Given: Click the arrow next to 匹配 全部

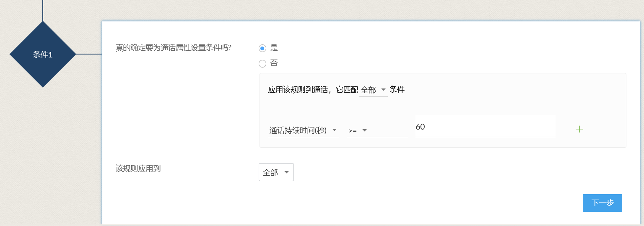Looking at the screenshot, I should point(383,90).
